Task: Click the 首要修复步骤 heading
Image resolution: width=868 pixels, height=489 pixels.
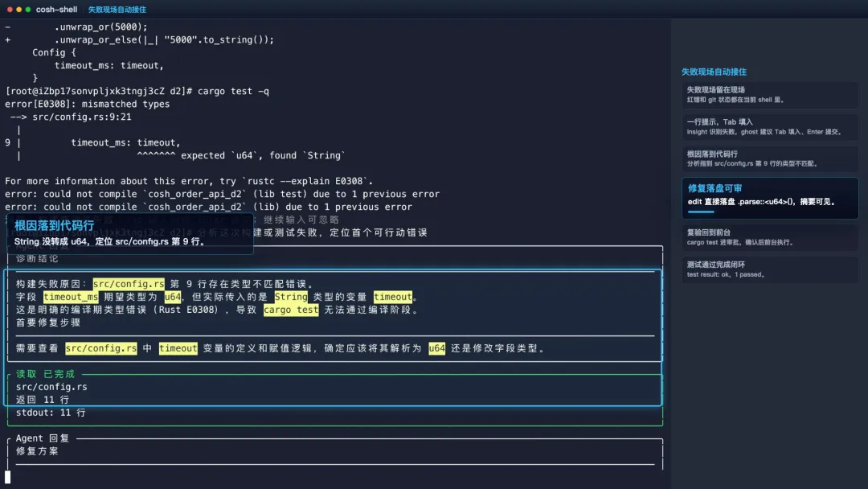Action: (x=48, y=323)
